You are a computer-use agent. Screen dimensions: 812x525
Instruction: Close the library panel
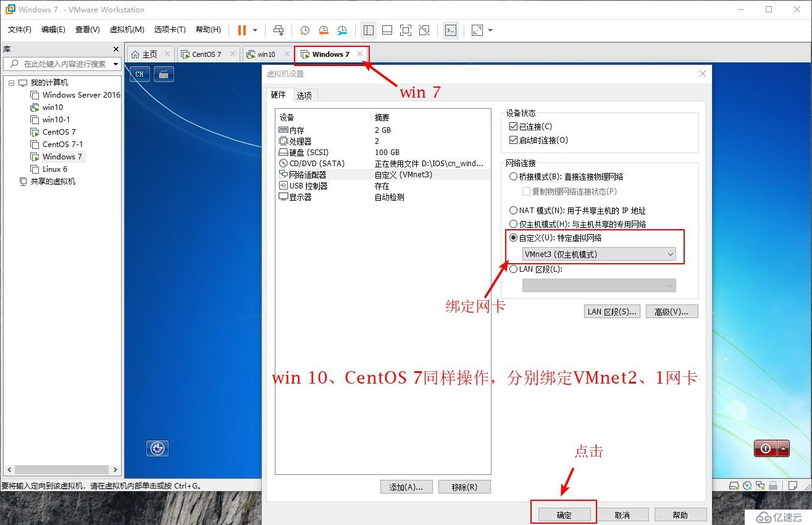point(115,49)
